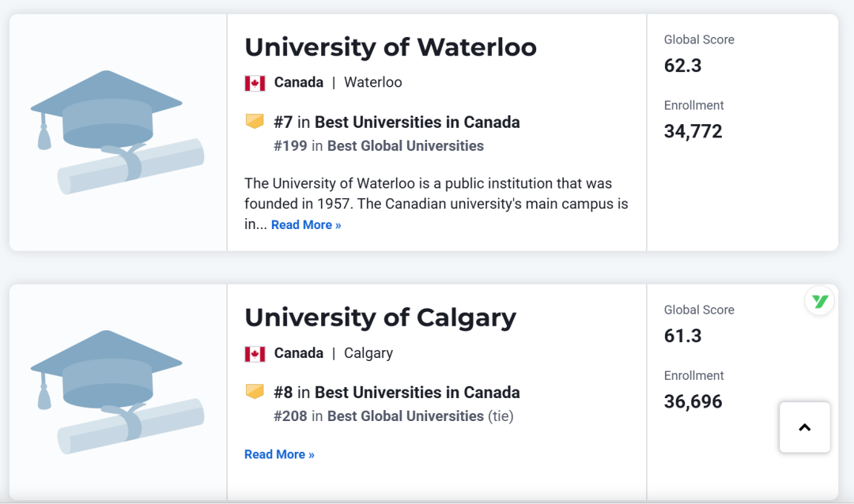Select the Waterloo 'Best Universities in Canada' ranking link
The image size is (854, 504).
tap(418, 122)
